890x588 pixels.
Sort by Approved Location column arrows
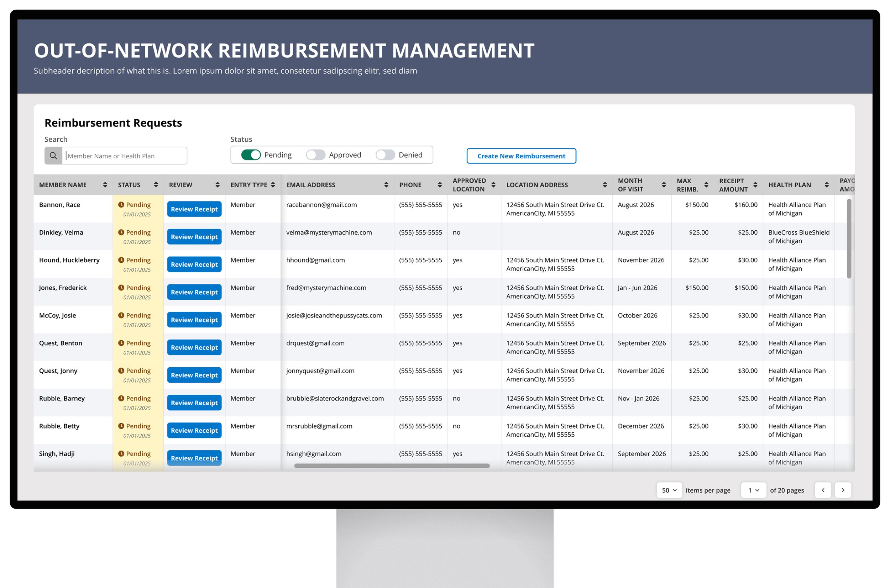[493, 185]
